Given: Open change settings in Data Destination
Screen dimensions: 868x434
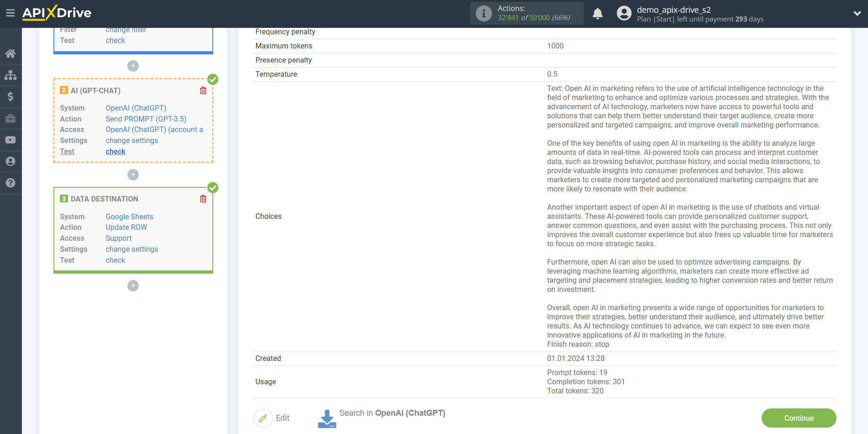Looking at the screenshot, I should (132, 249).
